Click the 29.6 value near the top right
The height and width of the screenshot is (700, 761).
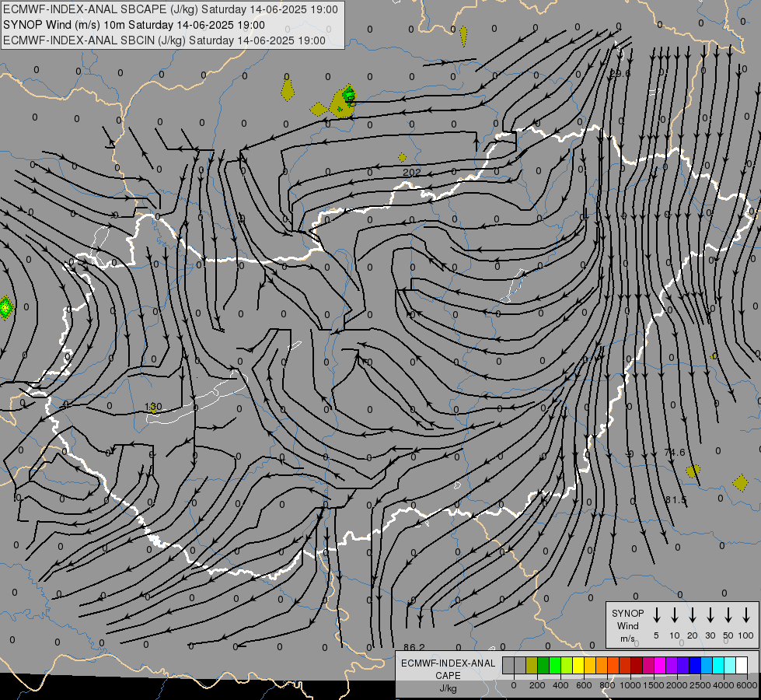point(620,73)
